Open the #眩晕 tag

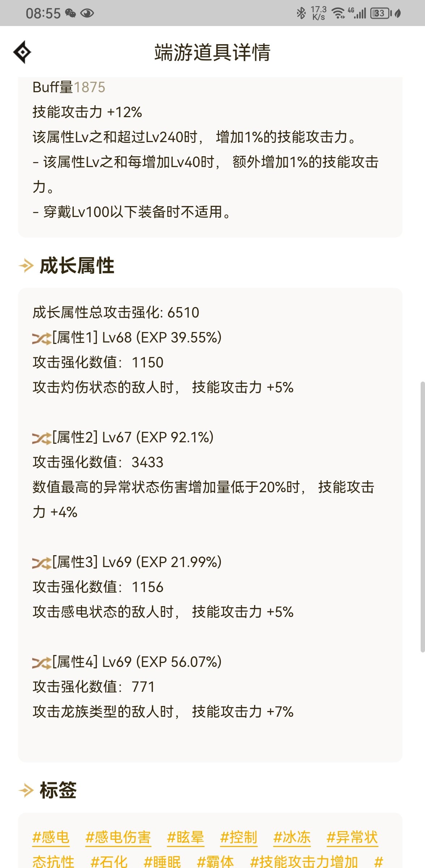tap(186, 837)
